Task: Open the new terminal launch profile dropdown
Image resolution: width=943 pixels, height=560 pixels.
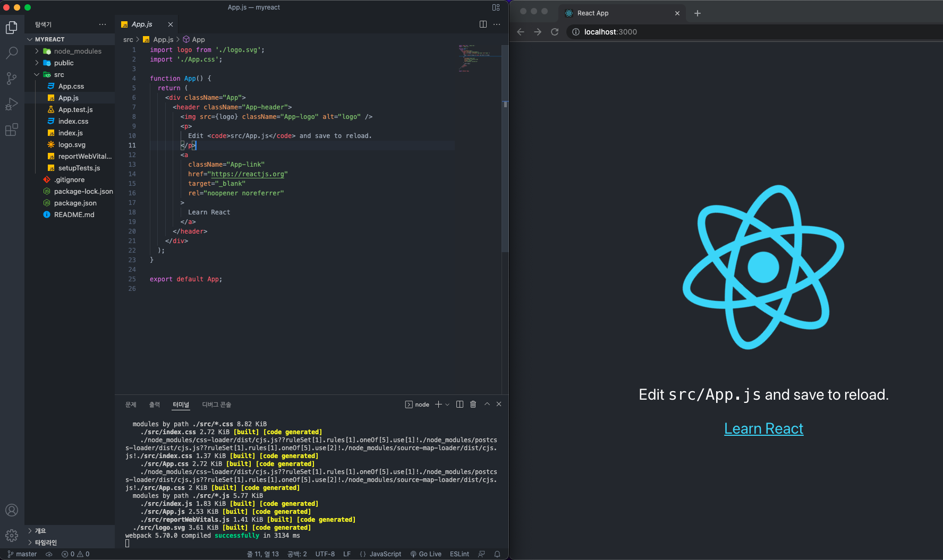Action: pos(447,404)
